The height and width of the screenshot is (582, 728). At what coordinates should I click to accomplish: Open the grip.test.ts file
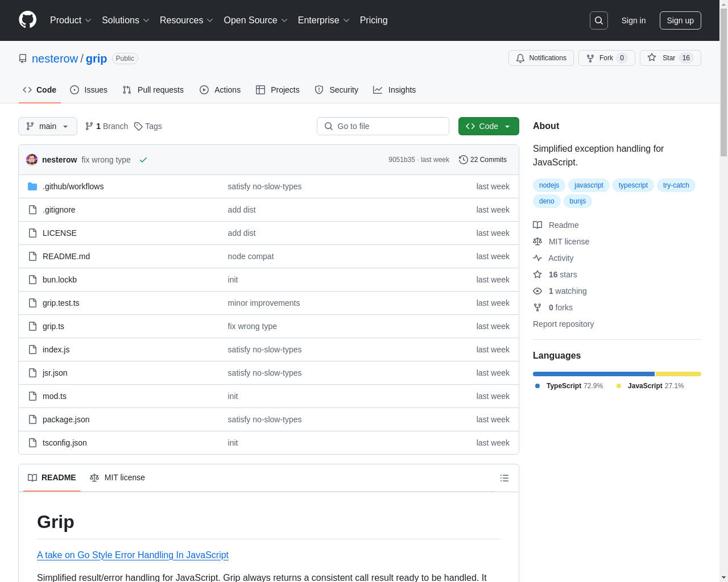[x=61, y=303]
